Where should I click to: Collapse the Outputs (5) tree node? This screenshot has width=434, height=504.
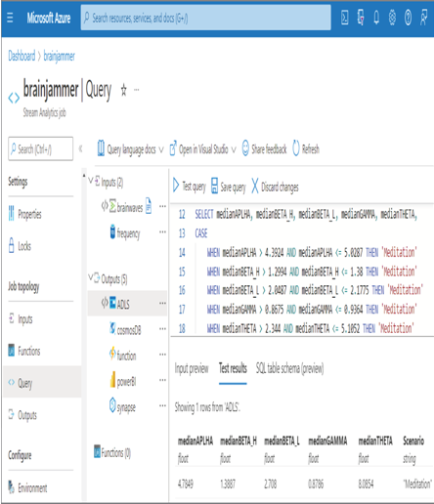(90, 277)
